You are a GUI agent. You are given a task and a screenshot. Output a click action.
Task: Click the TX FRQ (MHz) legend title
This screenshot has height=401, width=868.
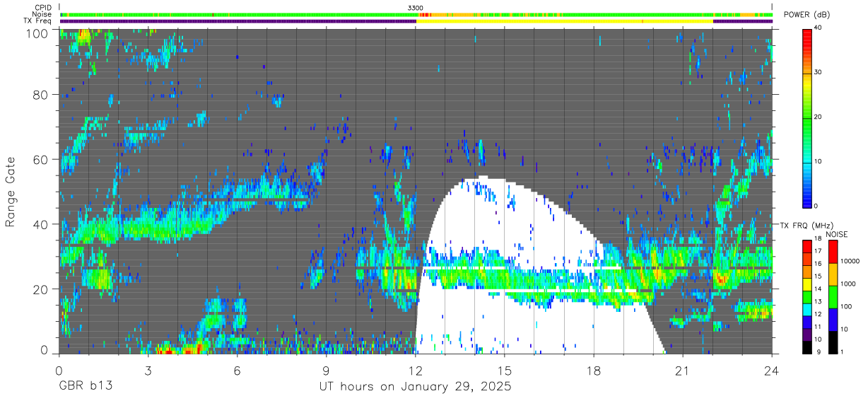coord(807,226)
